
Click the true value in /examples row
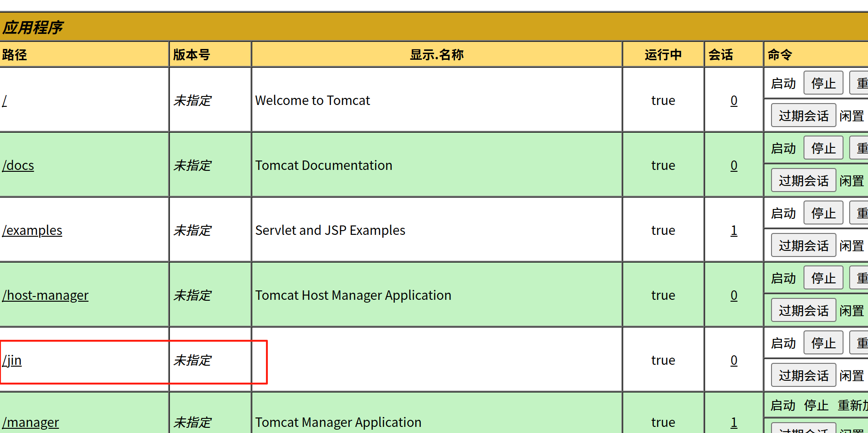tap(663, 231)
